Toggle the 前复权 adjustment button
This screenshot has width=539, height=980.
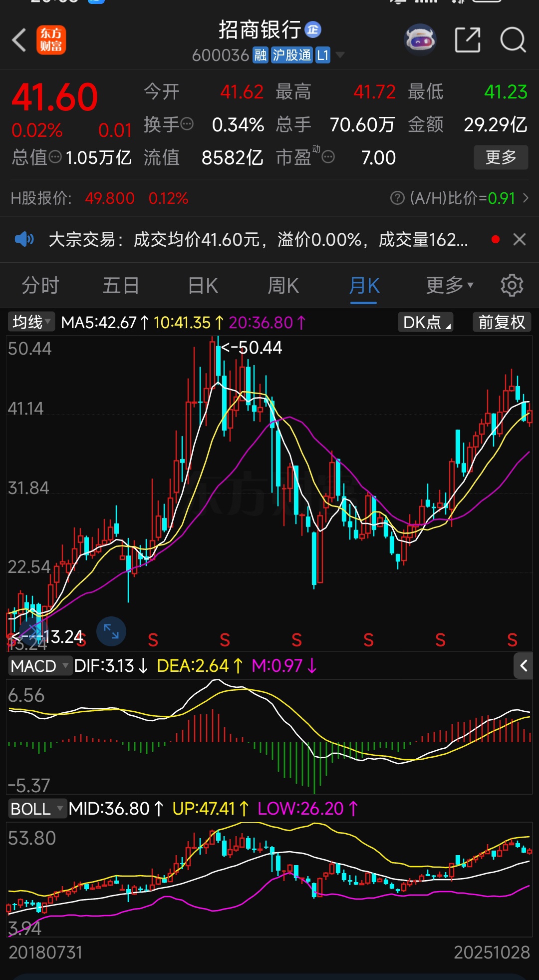(x=502, y=322)
